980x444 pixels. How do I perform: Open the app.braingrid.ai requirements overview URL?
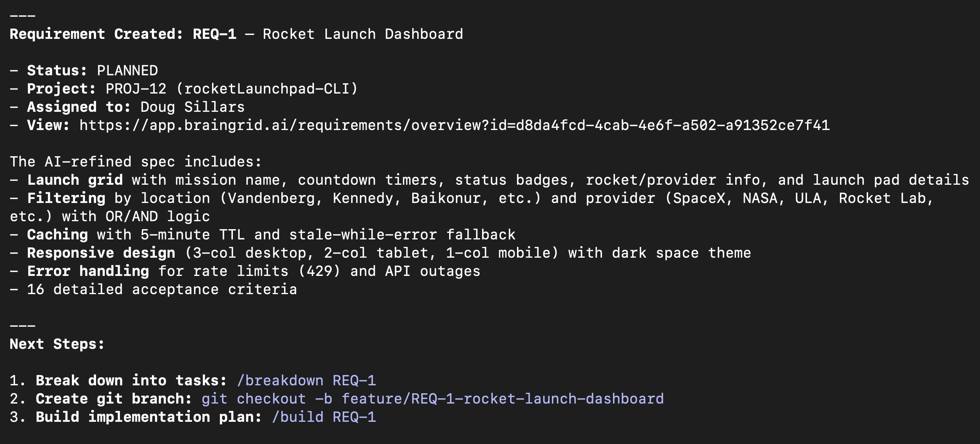pyautogui.click(x=454, y=125)
